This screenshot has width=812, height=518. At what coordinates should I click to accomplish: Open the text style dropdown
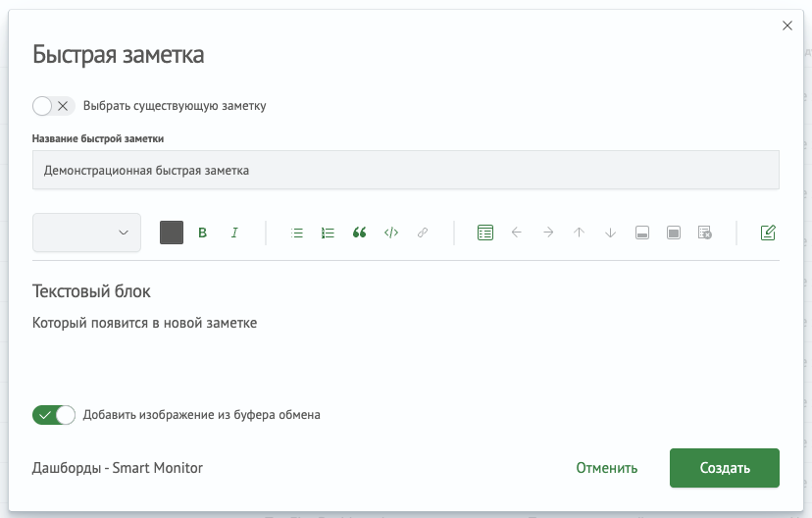(86, 233)
